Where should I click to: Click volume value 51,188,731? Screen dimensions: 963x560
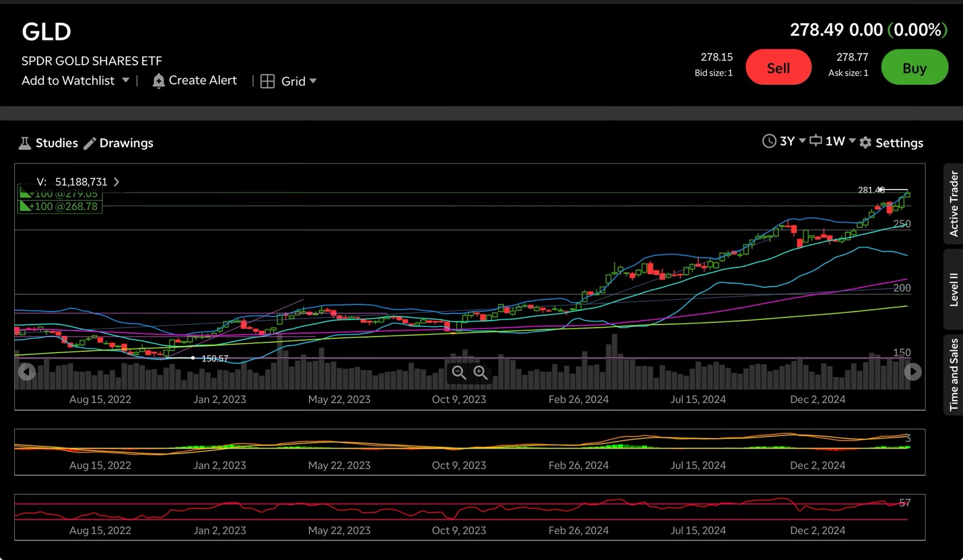click(81, 182)
